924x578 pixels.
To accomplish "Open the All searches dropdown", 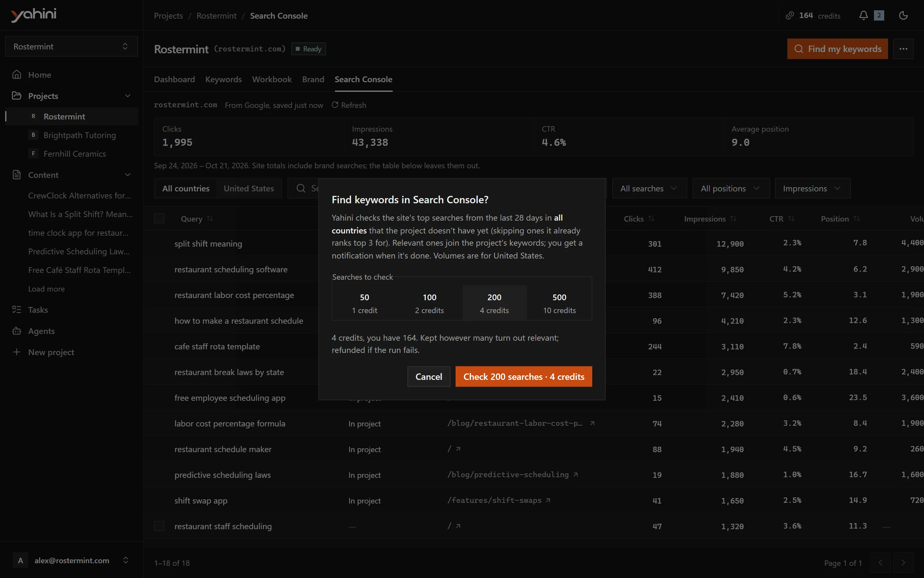I will 649,188.
